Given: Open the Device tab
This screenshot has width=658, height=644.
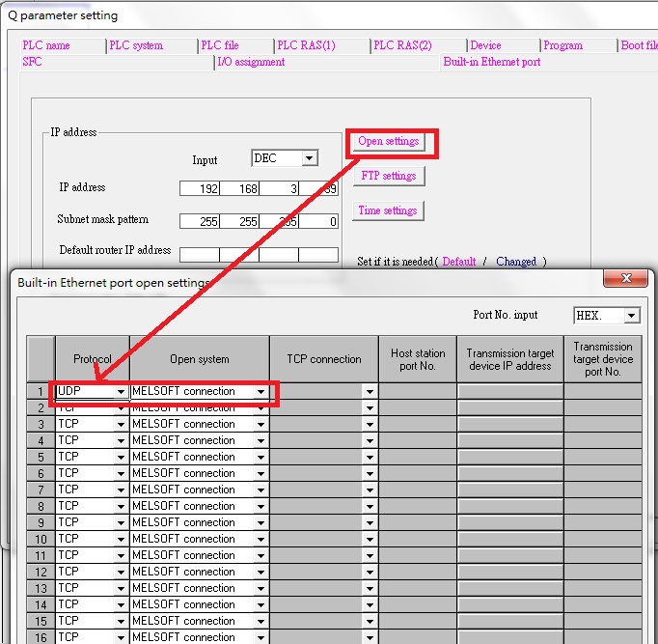Looking at the screenshot, I should (x=485, y=45).
